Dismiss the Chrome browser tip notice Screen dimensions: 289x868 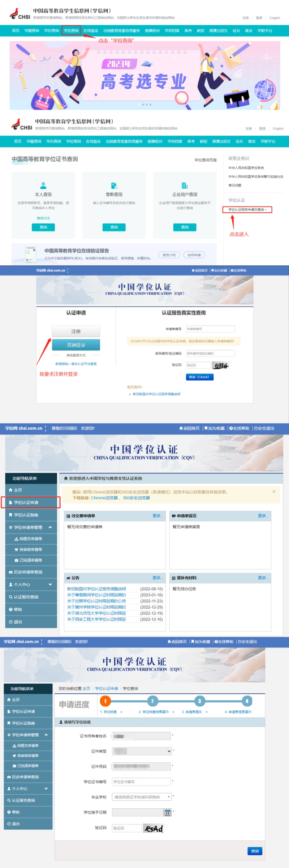274,492
